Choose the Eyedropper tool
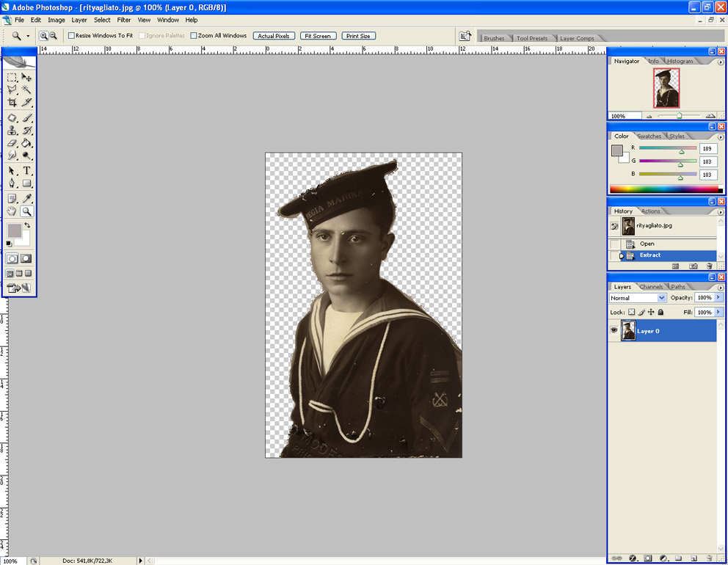 tap(26, 198)
